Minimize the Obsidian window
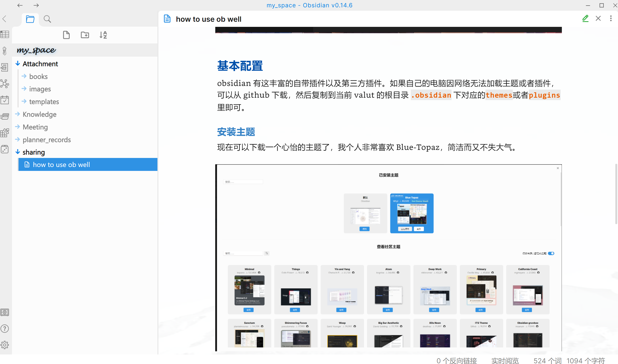Viewport: 618px width, 364px height. click(588, 5)
